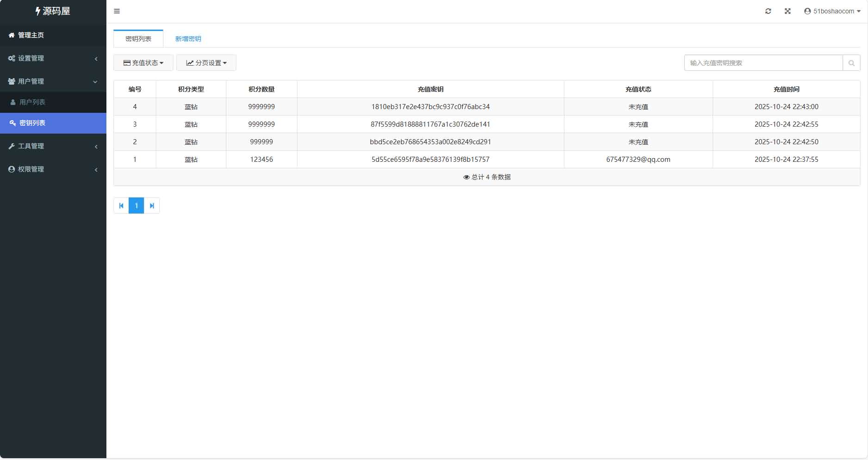Click the search magnifier button
The height and width of the screenshot is (460, 868).
click(x=851, y=63)
